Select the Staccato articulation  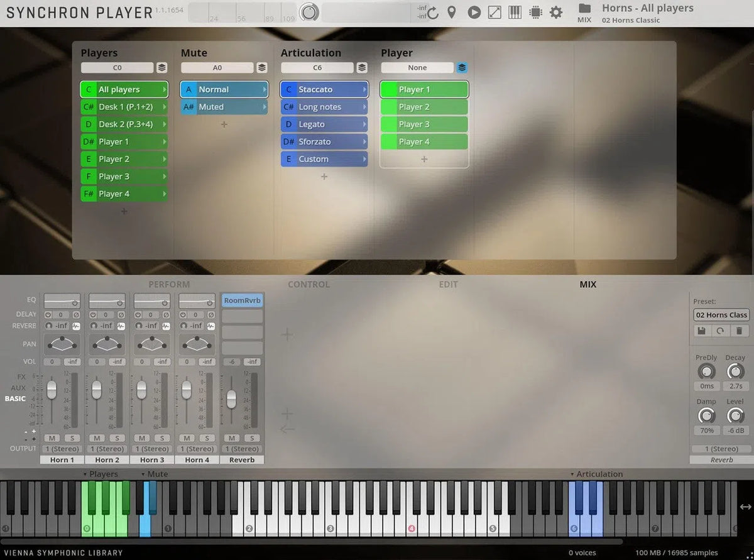(x=324, y=89)
